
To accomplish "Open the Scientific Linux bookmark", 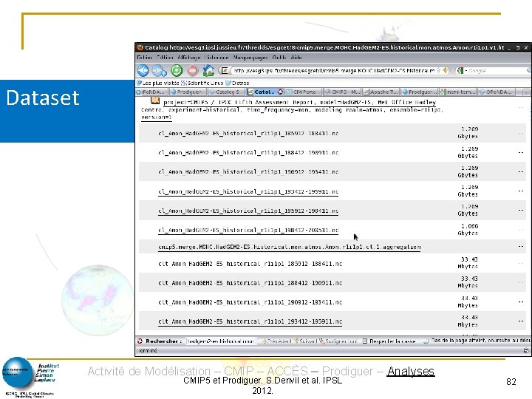I will click(x=202, y=83).
